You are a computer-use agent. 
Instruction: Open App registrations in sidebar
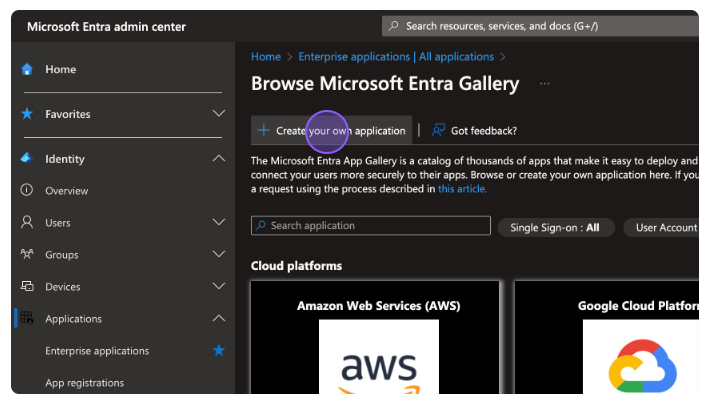(84, 383)
